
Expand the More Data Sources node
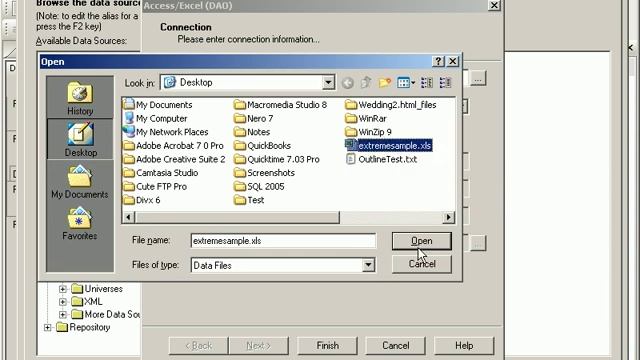[x=62, y=315]
